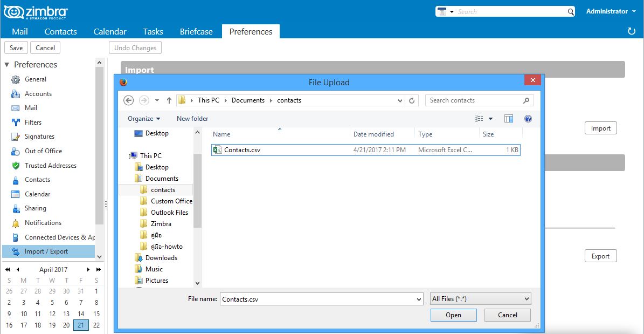Select the Downloads folder in tree
Viewport: 644px width, 334px height.
[x=161, y=258]
